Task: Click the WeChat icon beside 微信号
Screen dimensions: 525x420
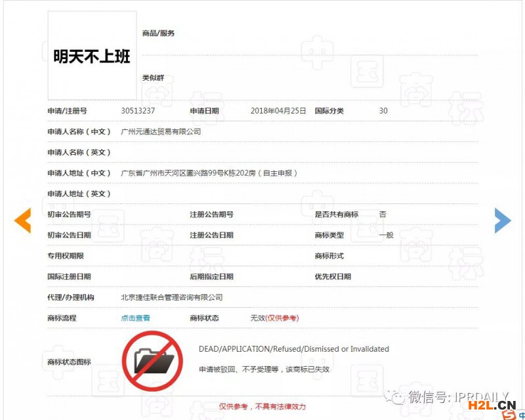Action: click(395, 396)
